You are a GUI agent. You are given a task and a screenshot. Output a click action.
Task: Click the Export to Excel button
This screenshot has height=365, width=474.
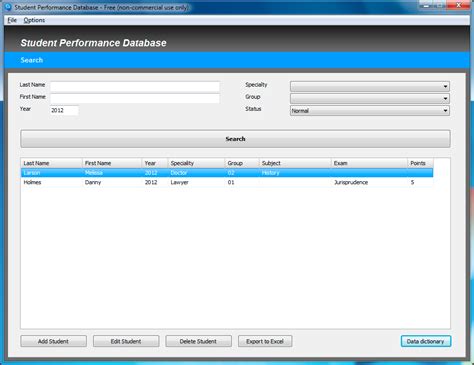coord(265,341)
